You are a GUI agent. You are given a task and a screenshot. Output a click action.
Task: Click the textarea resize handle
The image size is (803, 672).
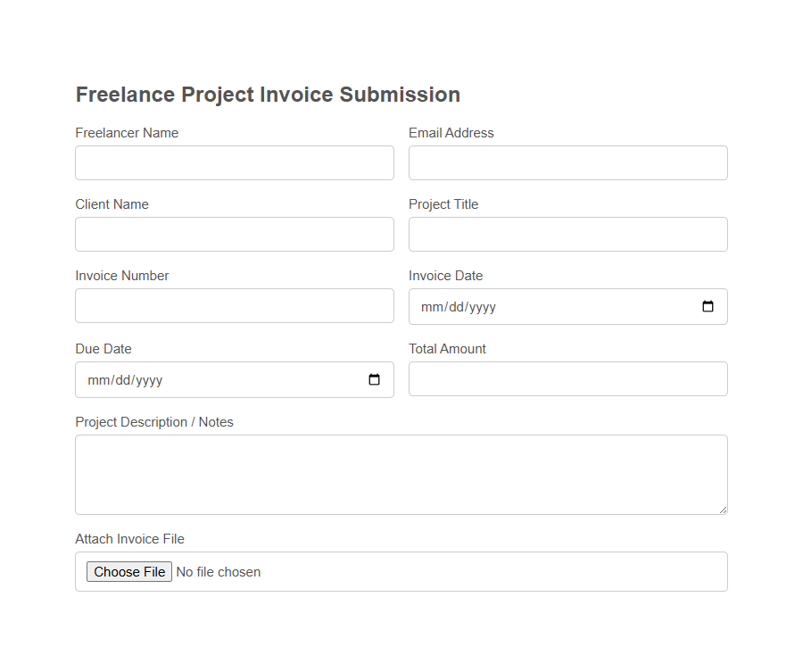click(724, 510)
